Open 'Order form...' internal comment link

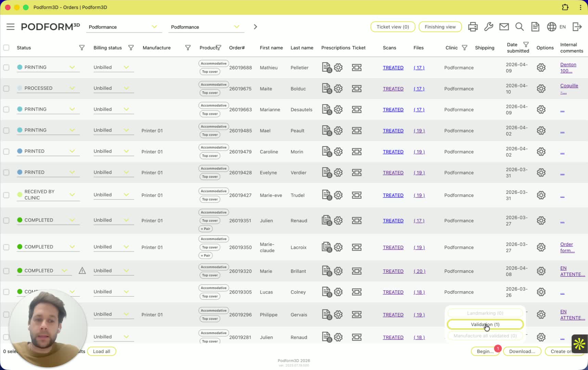(x=567, y=247)
